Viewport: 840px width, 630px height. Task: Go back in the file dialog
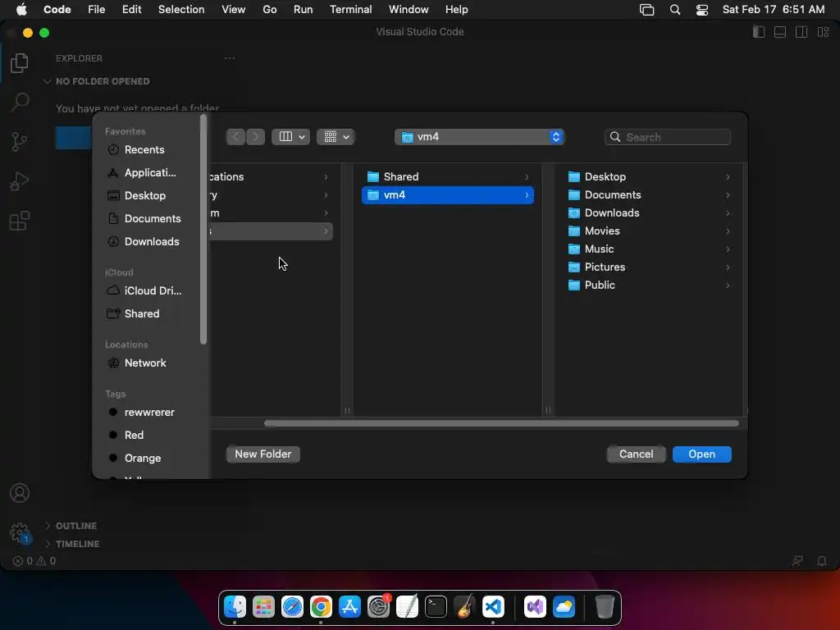(235, 137)
